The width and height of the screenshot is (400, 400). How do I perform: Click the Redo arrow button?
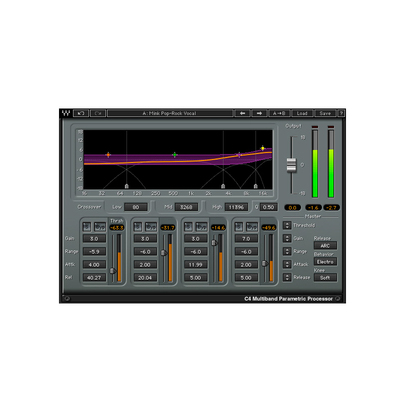pyautogui.click(x=98, y=113)
